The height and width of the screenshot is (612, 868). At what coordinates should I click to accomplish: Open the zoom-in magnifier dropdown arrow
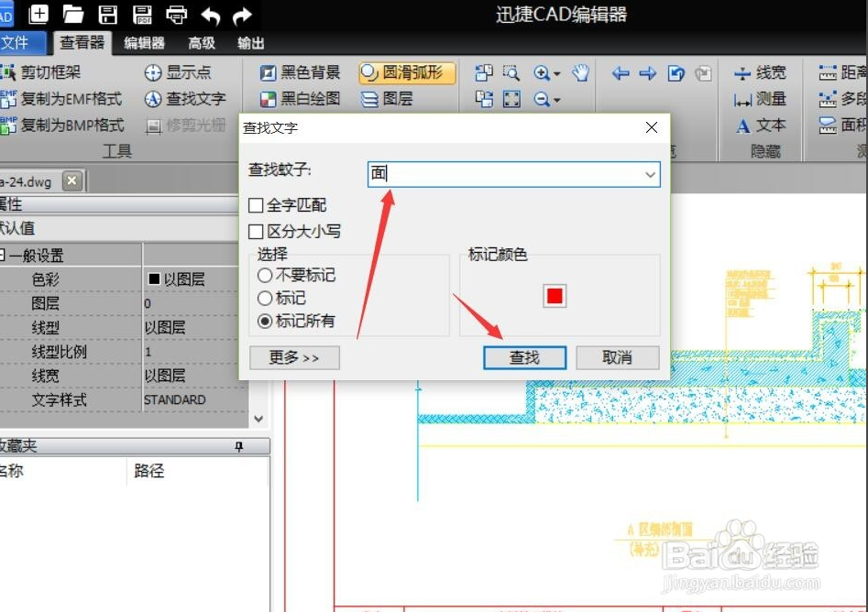556,73
